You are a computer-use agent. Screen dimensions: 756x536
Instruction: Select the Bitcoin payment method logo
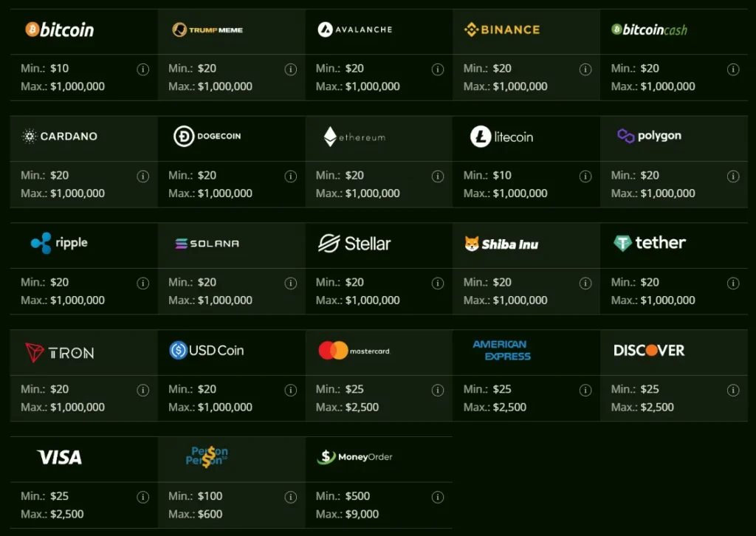tap(59, 30)
